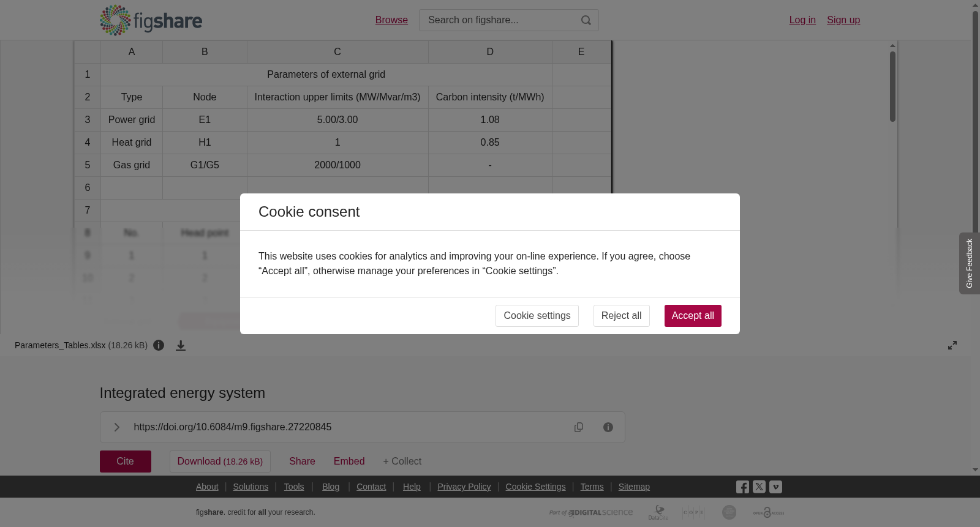
Task: Open Privacy Policy footer link
Action: [x=464, y=487]
